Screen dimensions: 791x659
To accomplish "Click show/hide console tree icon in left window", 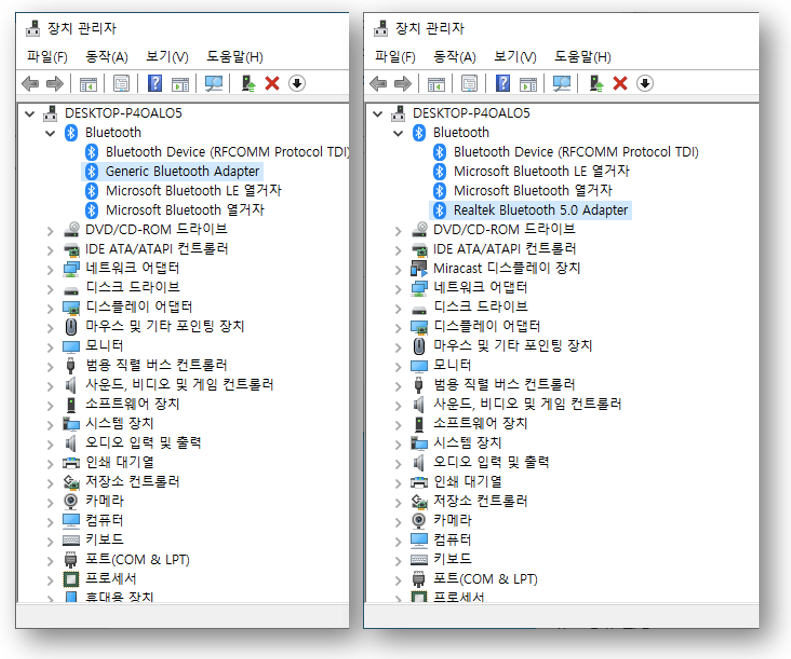I will (88, 84).
